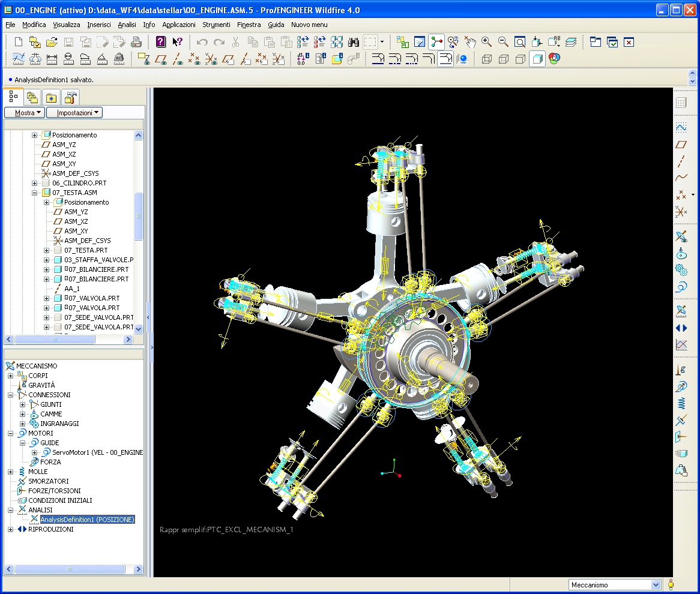Collapse the MOTORI node
The width and height of the screenshot is (700, 594).
(x=10, y=433)
